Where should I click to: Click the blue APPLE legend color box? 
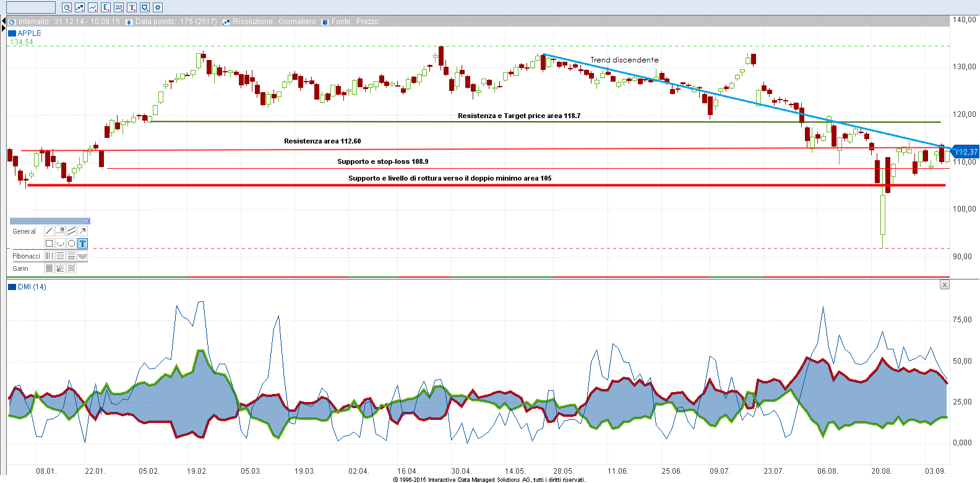click(12, 33)
